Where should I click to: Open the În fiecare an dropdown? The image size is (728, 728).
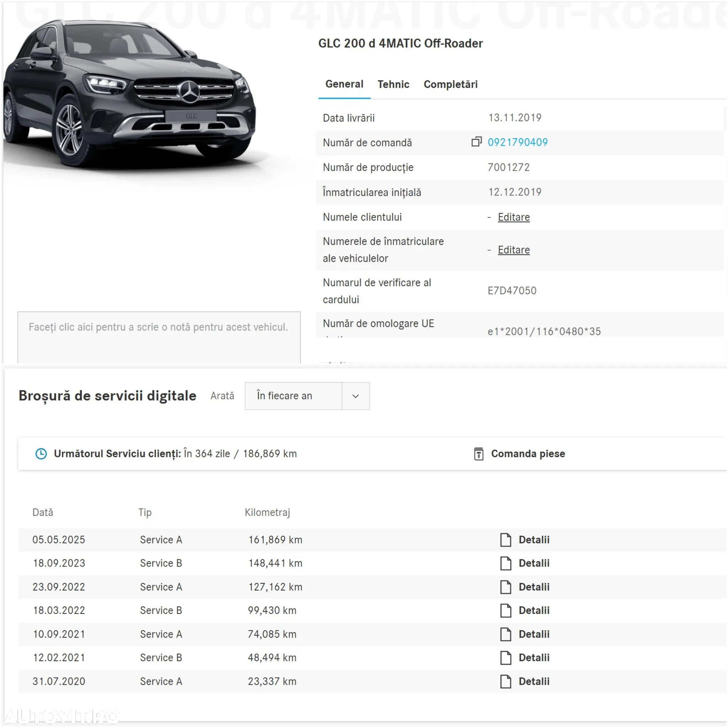tap(307, 396)
